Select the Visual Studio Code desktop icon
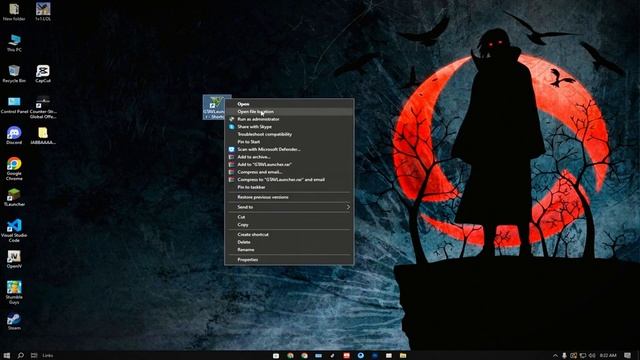 coord(14,231)
